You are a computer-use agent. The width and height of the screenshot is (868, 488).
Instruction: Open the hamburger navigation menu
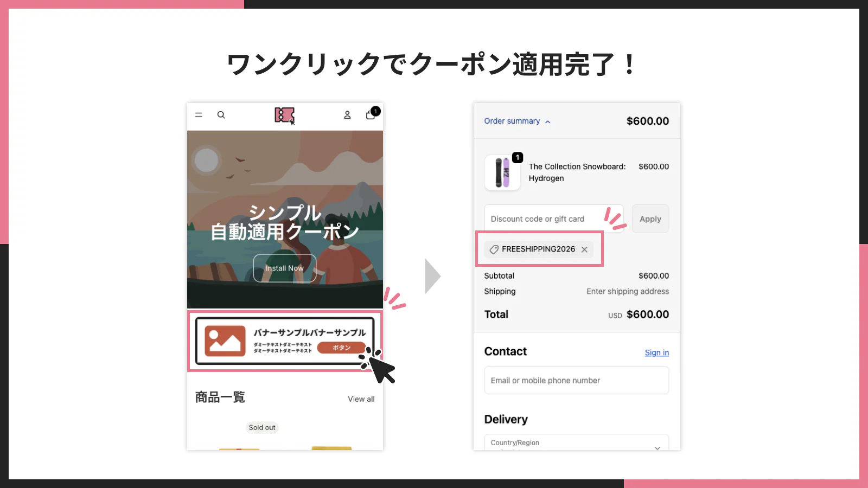click(x=199, y=115)
